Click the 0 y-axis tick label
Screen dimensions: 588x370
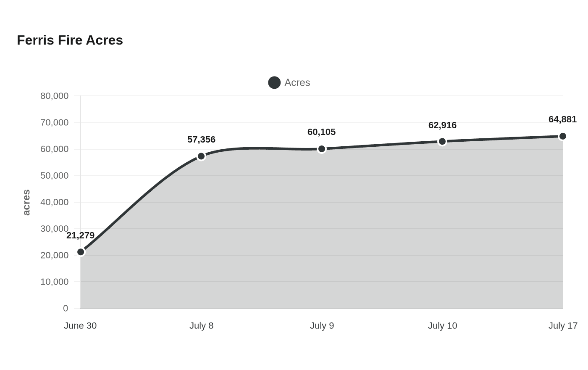pos(66,308)
